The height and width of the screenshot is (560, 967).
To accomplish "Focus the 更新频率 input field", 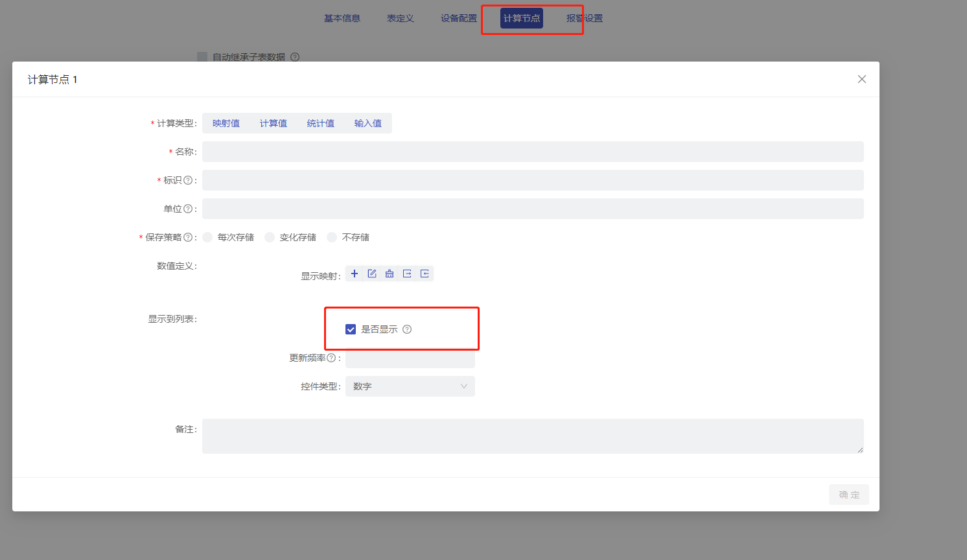I will tap(410, 359).
